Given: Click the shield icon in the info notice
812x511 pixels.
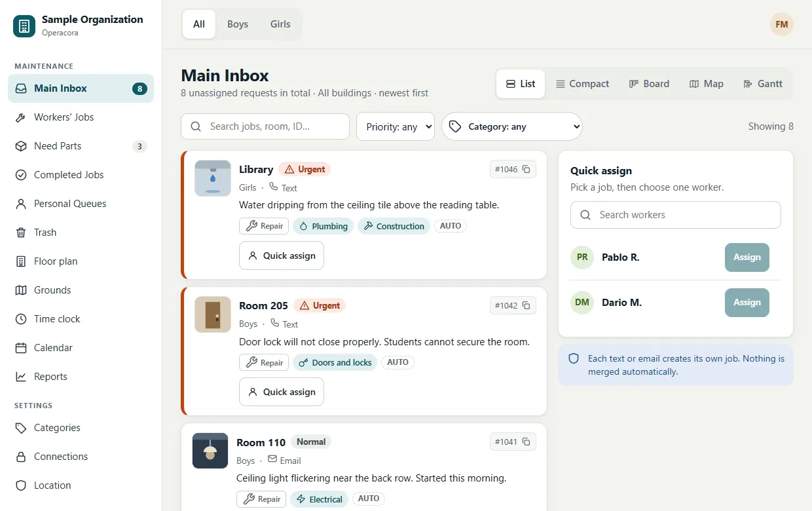Looking at the screenshot, I should 574,359.
